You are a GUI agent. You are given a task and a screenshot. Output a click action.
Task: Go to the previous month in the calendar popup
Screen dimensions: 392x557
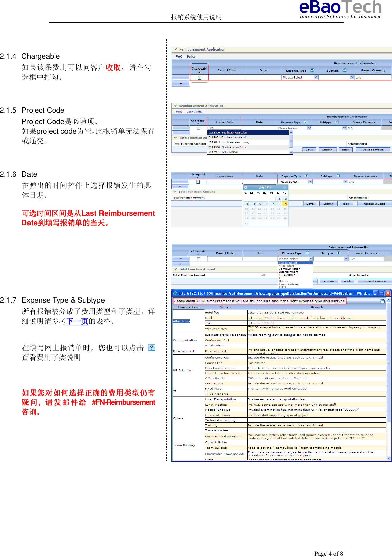246,187
